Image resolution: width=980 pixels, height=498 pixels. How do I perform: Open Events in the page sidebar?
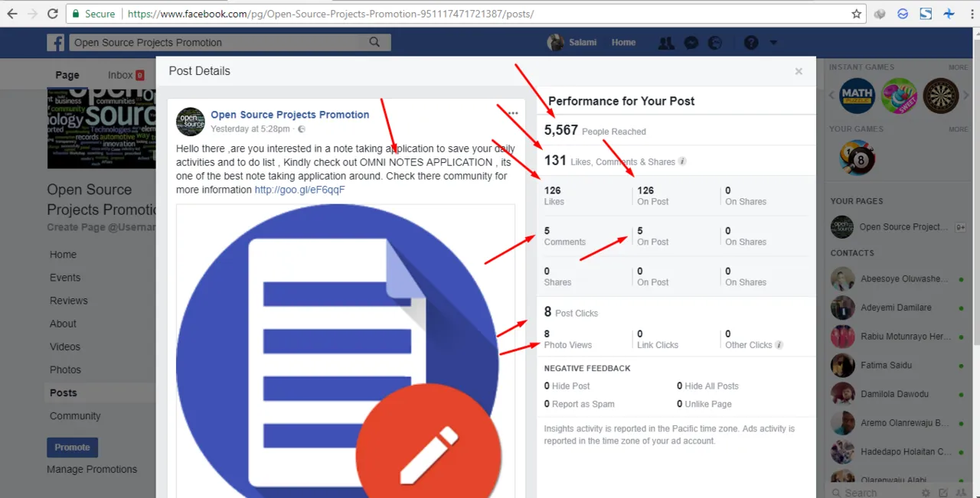point(65,278)
